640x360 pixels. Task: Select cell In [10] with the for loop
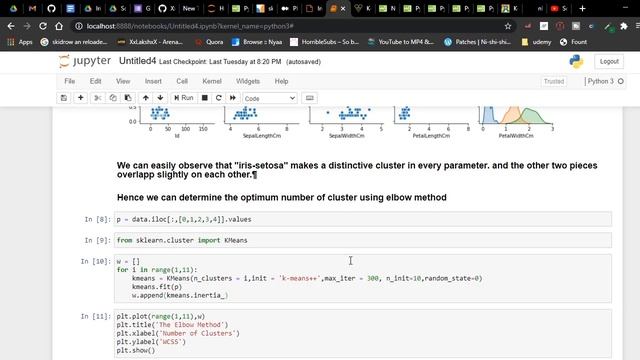[x=363, y=278]
